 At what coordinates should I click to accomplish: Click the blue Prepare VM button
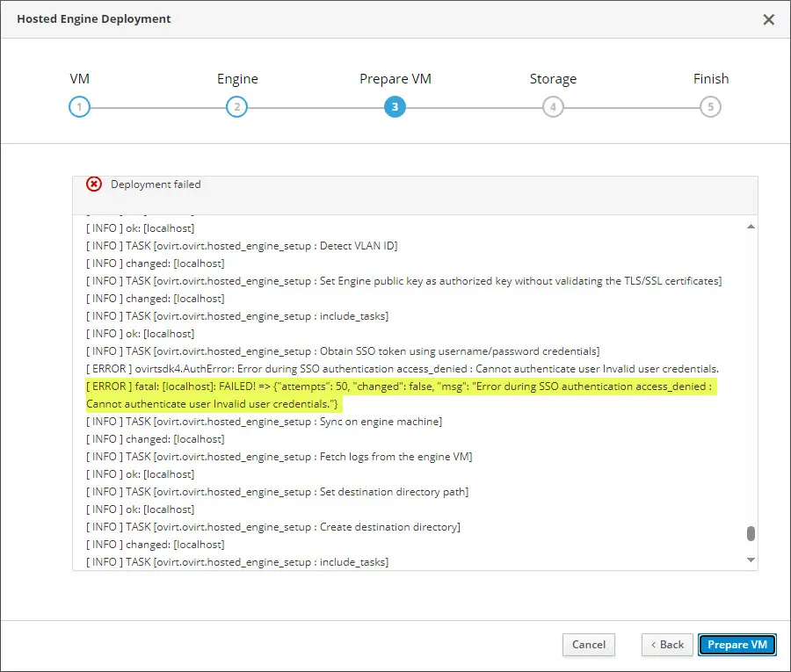pyautogui.click(x=737, y=645)
